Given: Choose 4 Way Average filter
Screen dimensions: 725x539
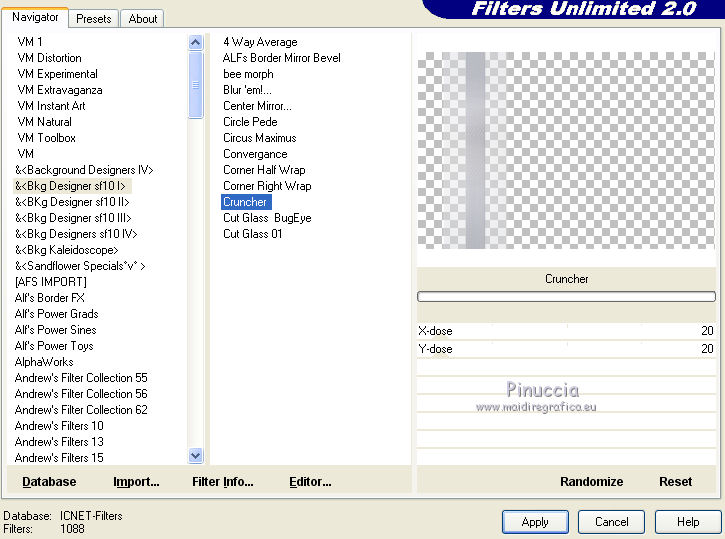Looking at the screenshot, I should (260, 42).
